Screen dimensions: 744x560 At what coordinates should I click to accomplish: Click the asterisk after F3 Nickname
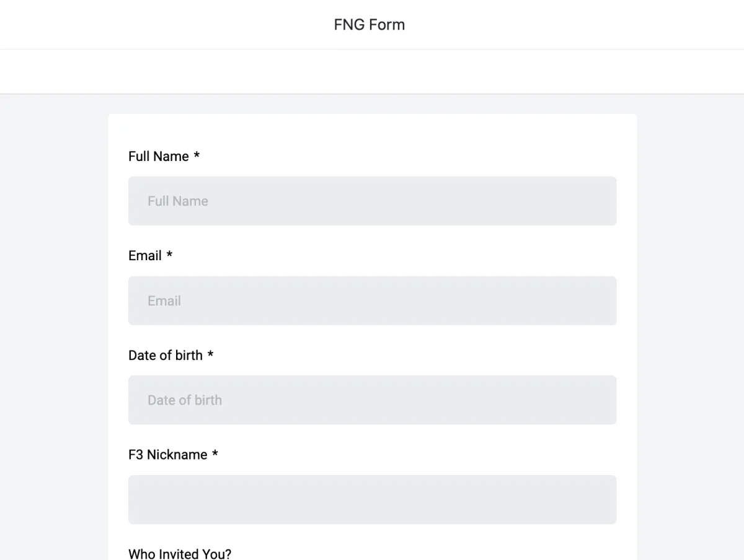[215, 455]
